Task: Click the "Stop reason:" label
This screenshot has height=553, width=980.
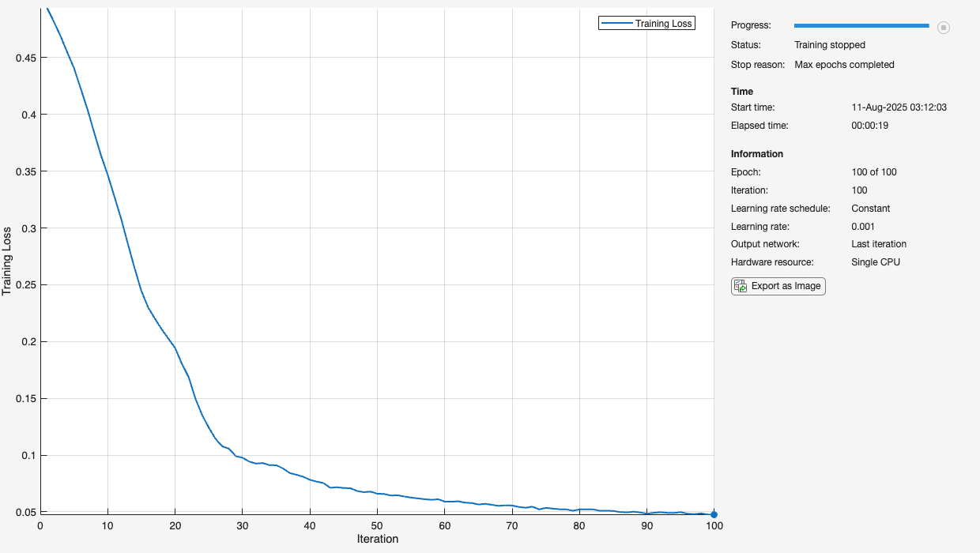Action: coord(758,65)
